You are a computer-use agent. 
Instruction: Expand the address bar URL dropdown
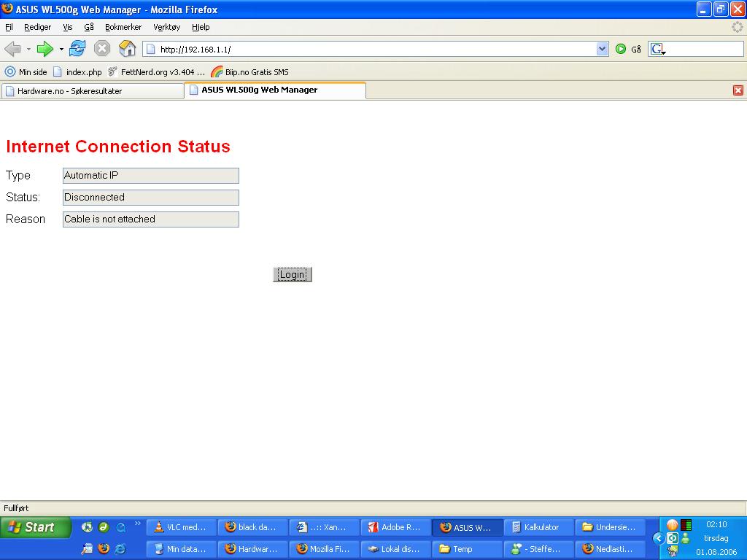tap(602, 49)
